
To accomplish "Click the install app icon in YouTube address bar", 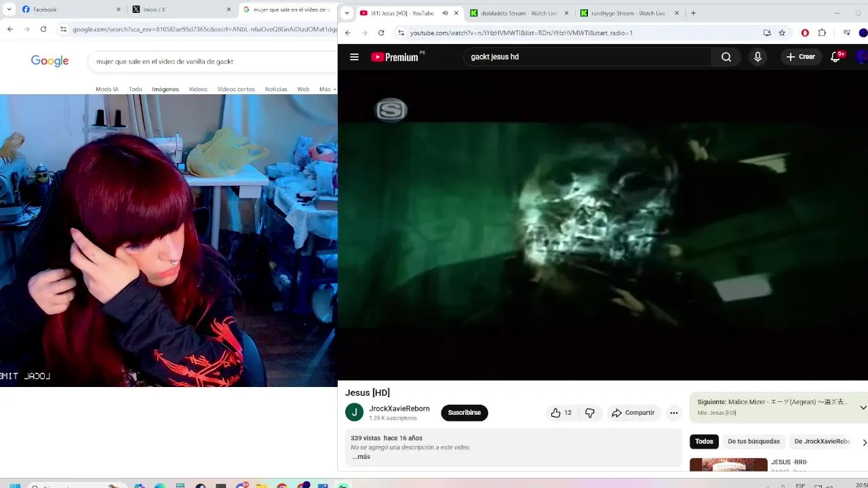I will (x=767, y=33).
